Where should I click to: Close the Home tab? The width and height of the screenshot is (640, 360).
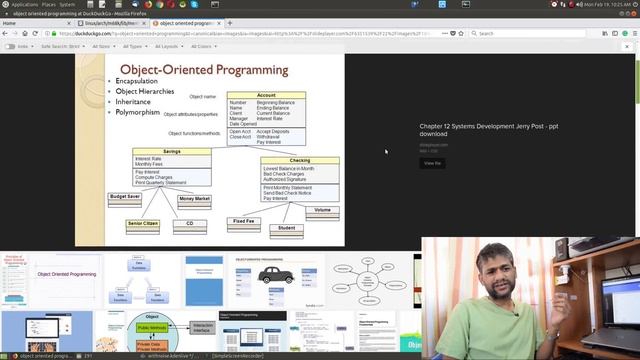(x=69, y=24)
